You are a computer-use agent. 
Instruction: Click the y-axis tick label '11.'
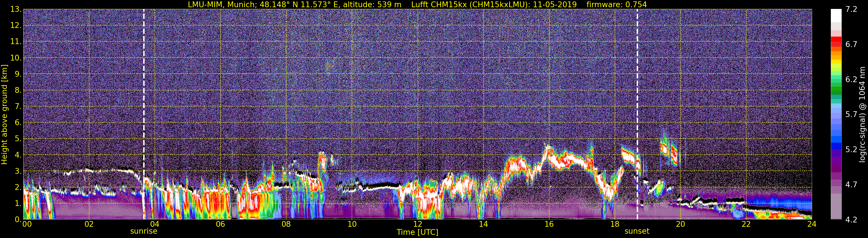16,42
